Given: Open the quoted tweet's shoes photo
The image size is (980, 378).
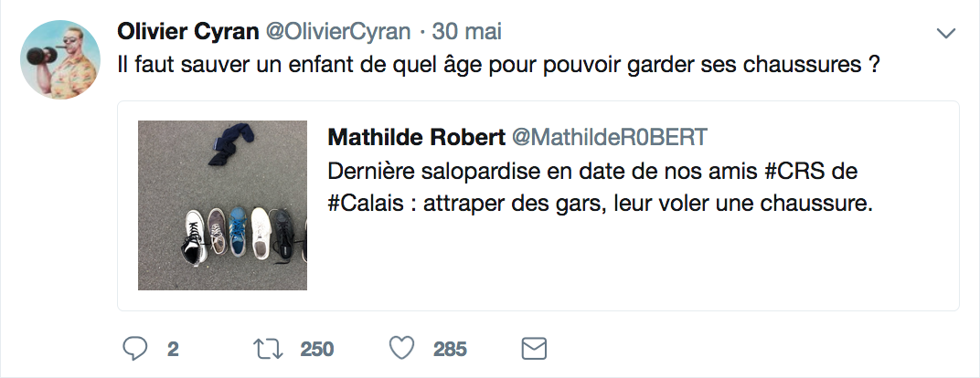Looking at the screenshot, I should click(x=222, y=205).
